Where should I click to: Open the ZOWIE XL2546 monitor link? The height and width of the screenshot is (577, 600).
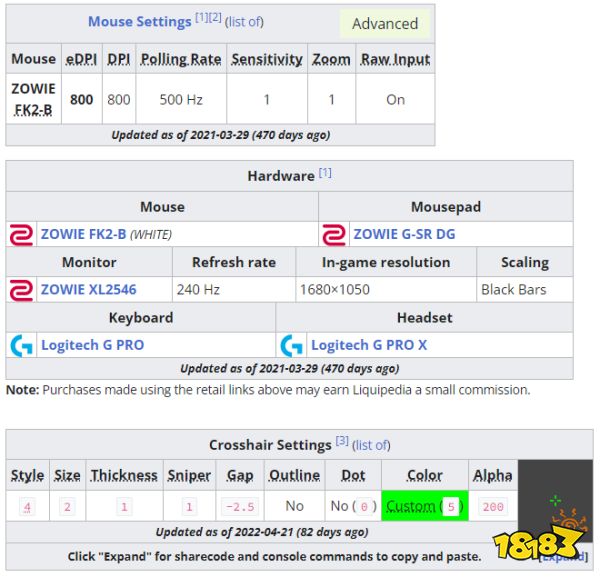88,290
